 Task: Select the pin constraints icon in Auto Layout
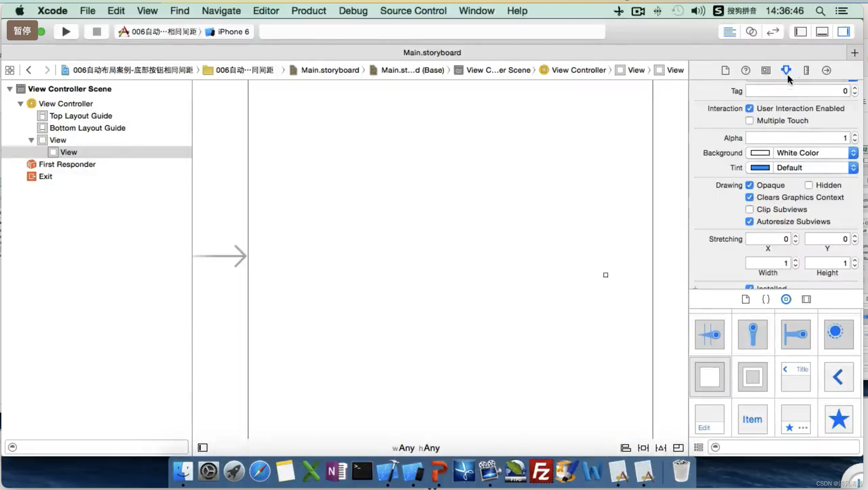point(643,447)
